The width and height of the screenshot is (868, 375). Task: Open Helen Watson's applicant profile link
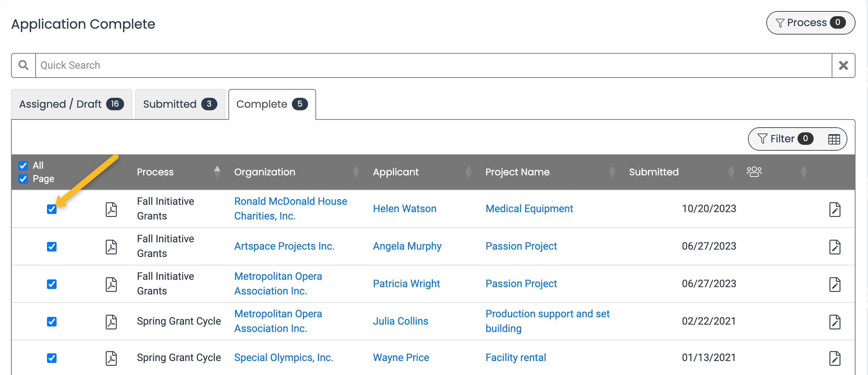coord(405,208)
